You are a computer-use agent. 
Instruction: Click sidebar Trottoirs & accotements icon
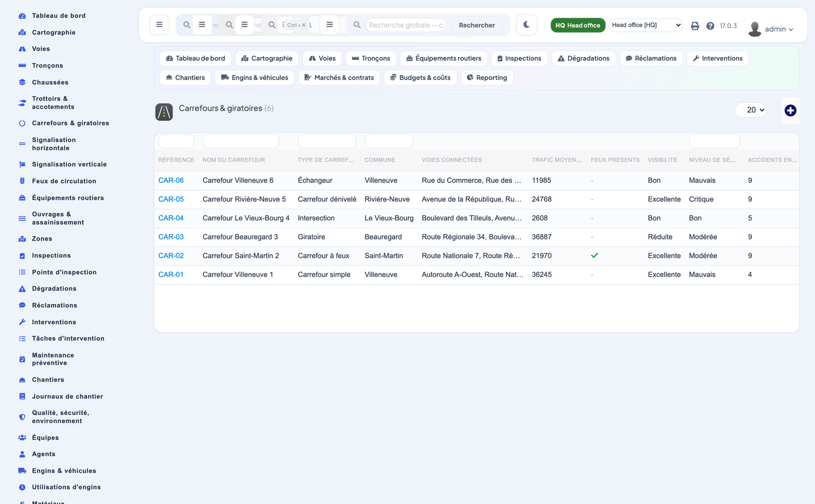(22, 103)
